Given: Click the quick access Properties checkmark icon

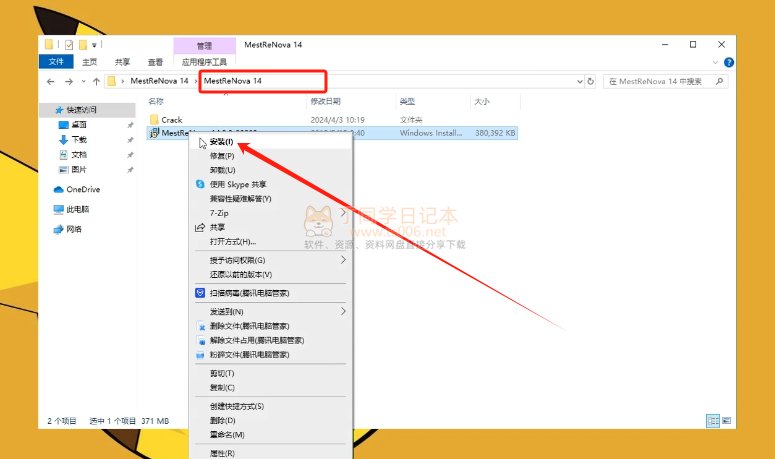Looking at the screenshot, I should [69, 45].
